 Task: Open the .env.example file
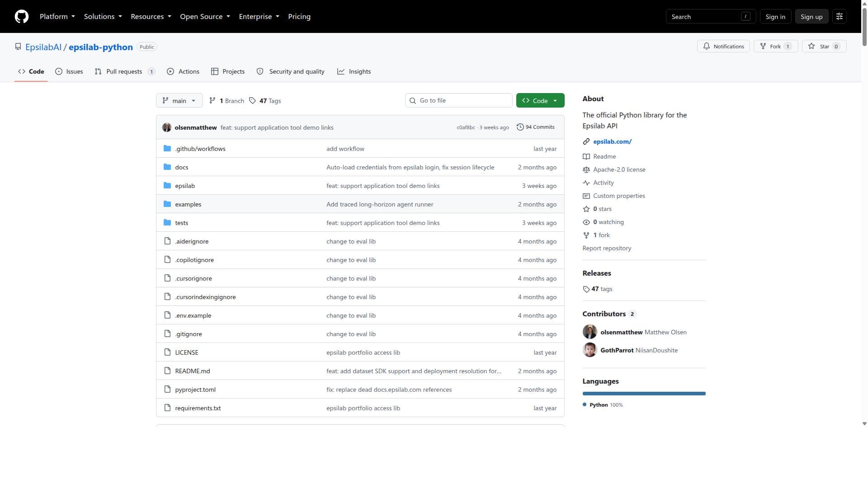[193, 316]
